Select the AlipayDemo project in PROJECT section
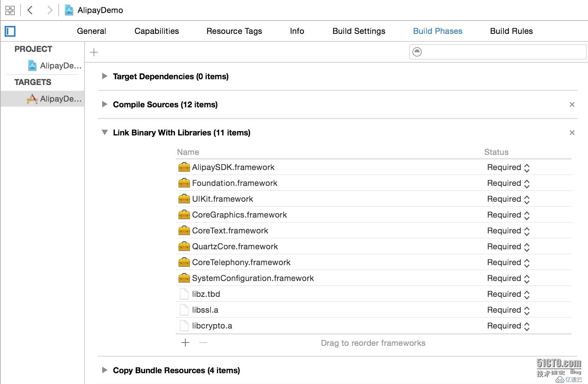The image size is (588, 384). (55, 66)
